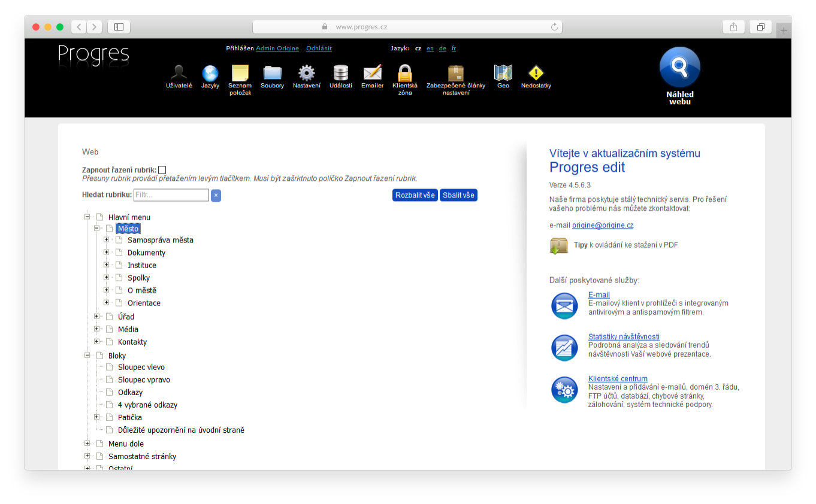The height and width of the screenshot is (504, 816).
Task: Expand the Patička tree node
Action: click(x=97, y=417)
